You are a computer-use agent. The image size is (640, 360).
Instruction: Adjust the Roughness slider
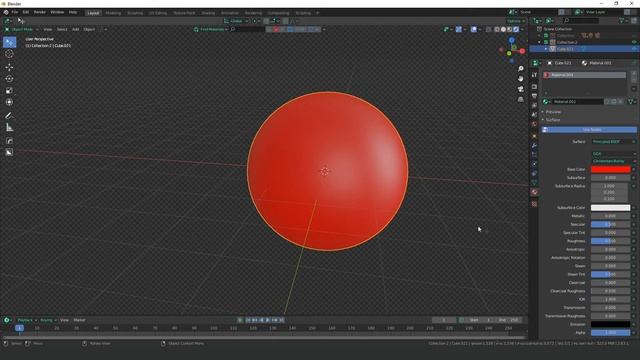(x=611, y=241)
